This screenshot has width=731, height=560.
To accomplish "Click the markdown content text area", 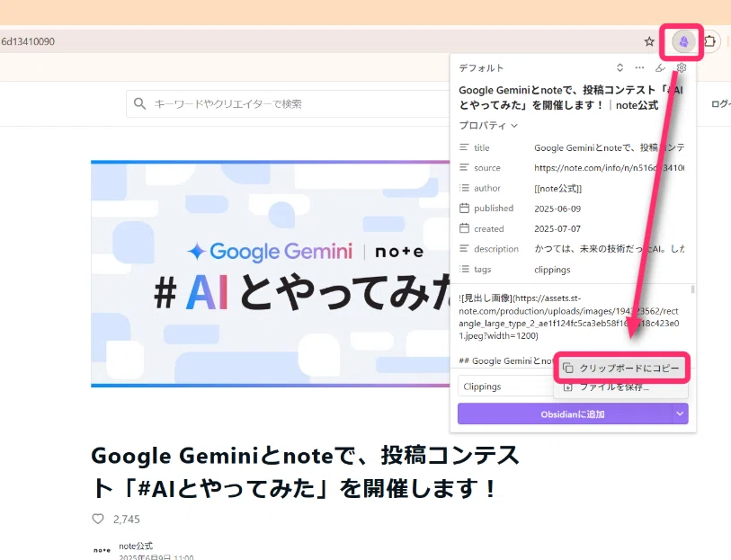I will click(x=570, y=326).
